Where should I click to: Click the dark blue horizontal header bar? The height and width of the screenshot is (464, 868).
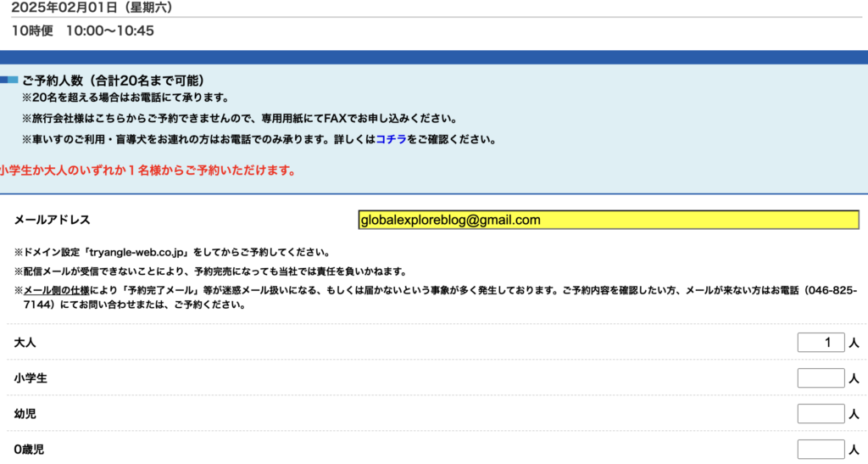[x=434, y=57]
